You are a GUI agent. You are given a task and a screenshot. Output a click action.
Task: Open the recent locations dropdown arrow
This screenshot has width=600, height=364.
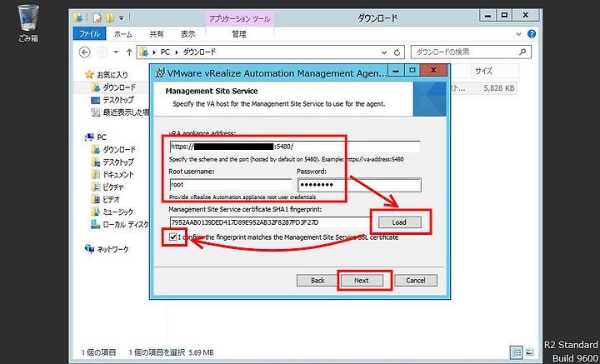click(116, 52)
